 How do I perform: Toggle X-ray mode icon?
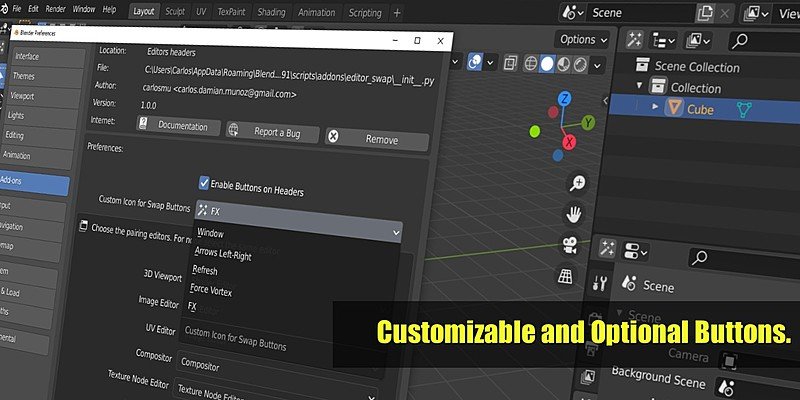[x=510, y=63]
